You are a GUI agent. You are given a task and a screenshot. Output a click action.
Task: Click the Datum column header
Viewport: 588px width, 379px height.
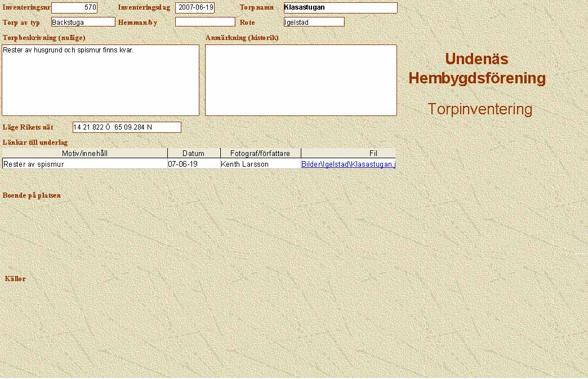pos(194,153)
